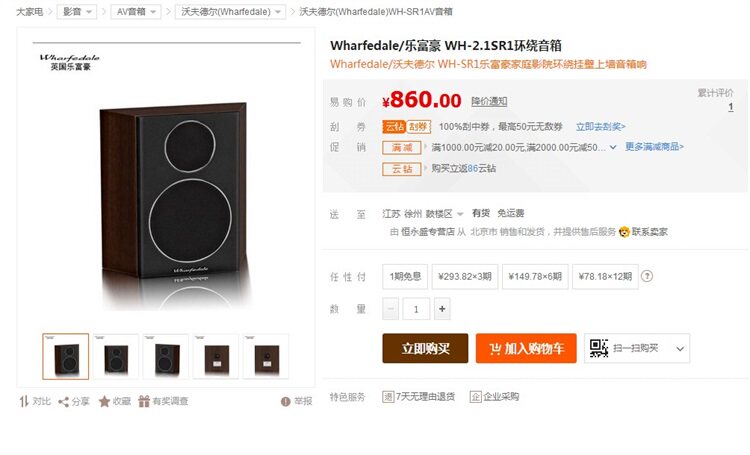Click the 立即购买 buy now button
The width and height of the screenshot is (750, 455).
click(x=425, y=348)
